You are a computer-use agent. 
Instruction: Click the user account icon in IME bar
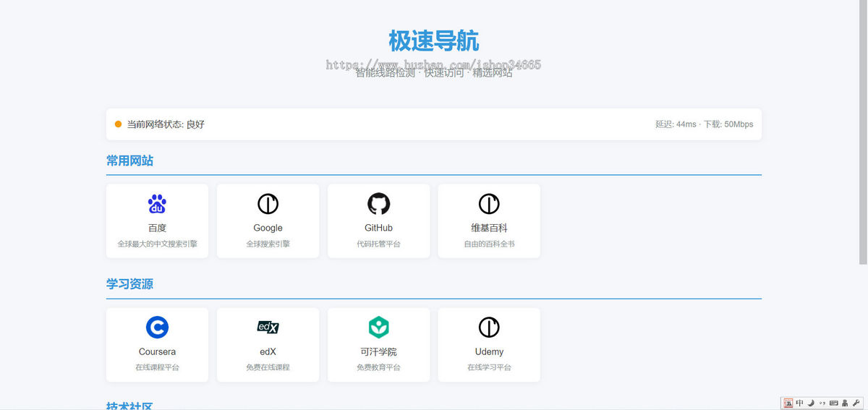845,403
